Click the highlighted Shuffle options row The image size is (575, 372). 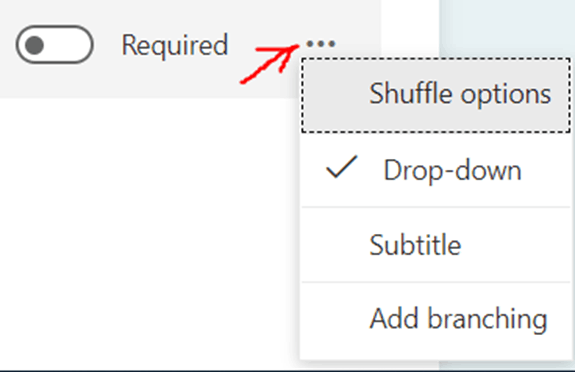pos(436,95)
